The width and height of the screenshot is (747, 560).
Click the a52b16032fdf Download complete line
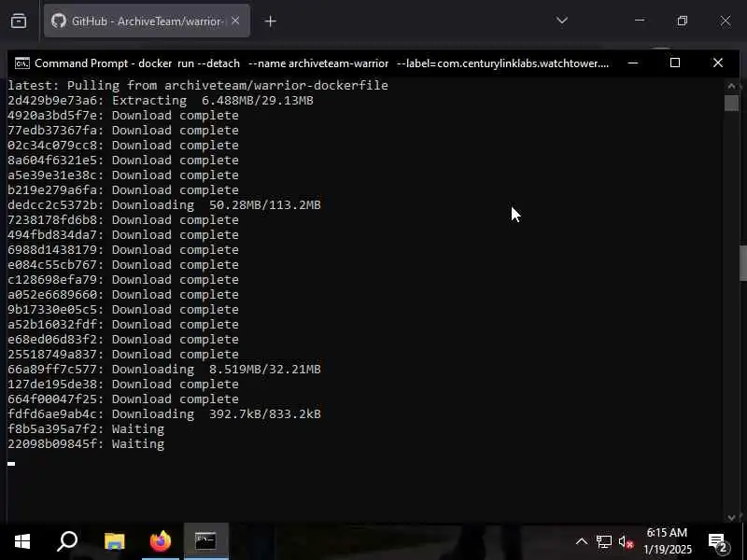(123, 324)
